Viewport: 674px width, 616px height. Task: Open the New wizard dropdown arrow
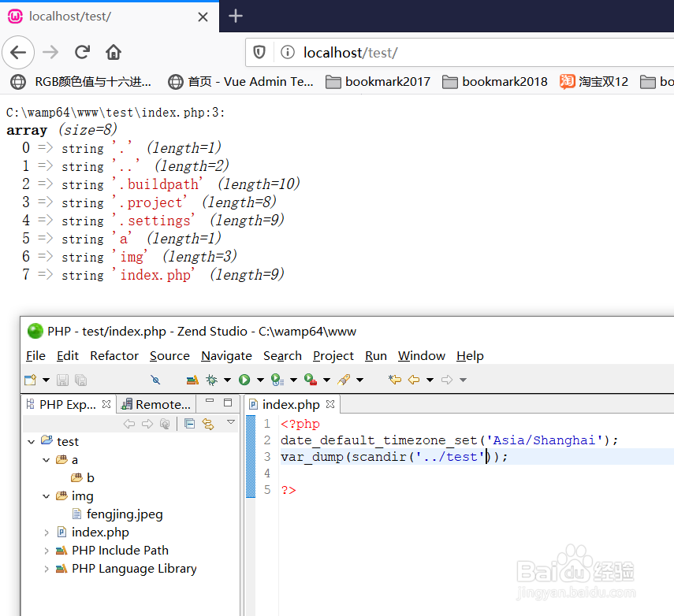(x=46, y=380)
